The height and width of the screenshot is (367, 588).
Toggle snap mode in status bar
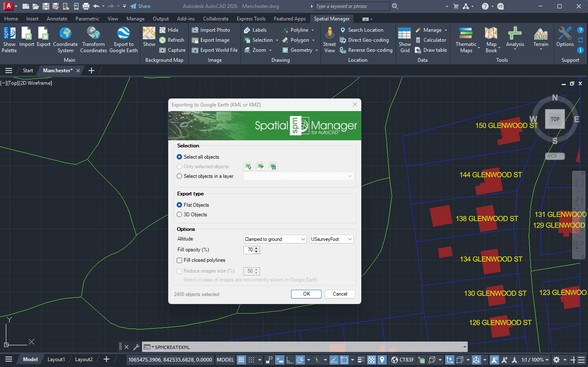(251, 359)
